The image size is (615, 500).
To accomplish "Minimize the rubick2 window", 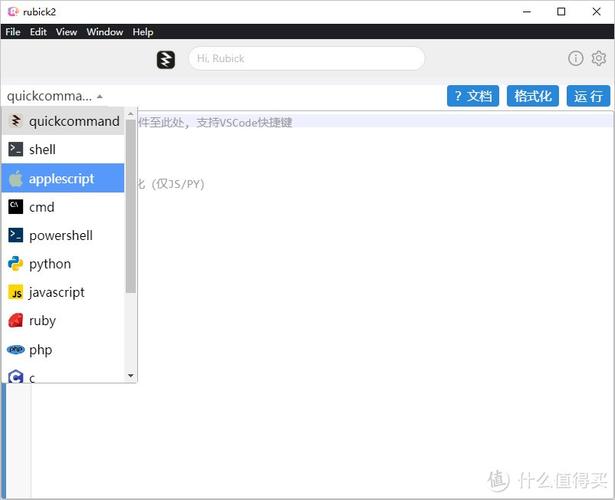I will pyautogui.click(x=526, y=12).
